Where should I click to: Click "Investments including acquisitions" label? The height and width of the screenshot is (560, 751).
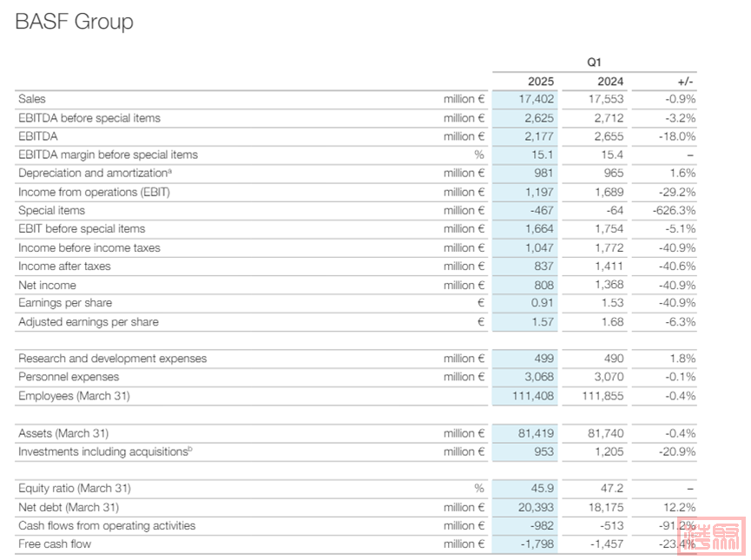pyautogui.click(x=105, y=451)
